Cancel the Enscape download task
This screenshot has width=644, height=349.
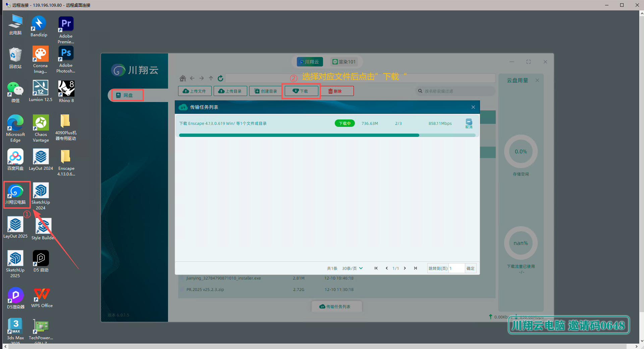click(x=469, y=123)
